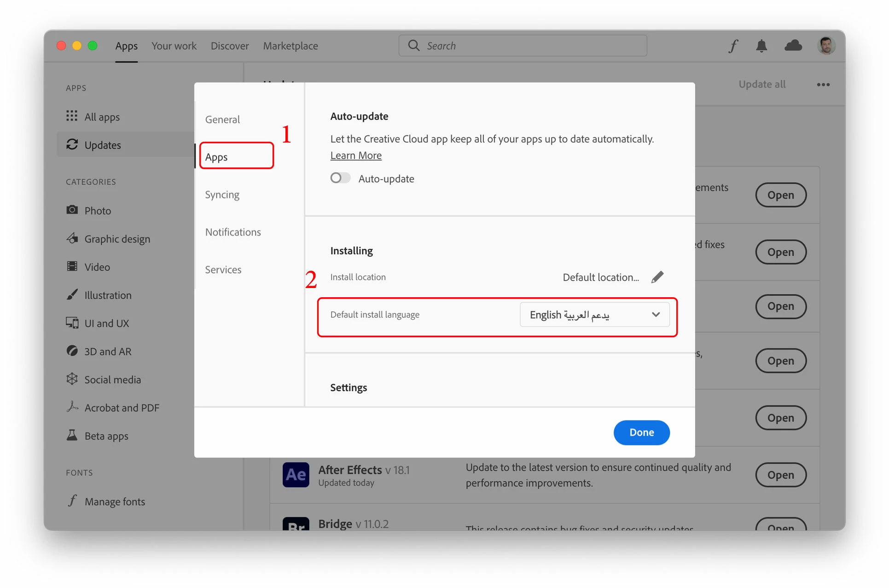
Task: Click the search magnifier icon
Action: tap(414, 46)
